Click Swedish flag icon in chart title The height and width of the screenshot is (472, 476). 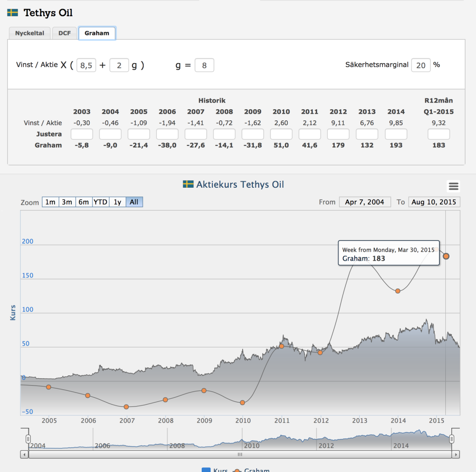click(x=188, y=184)
